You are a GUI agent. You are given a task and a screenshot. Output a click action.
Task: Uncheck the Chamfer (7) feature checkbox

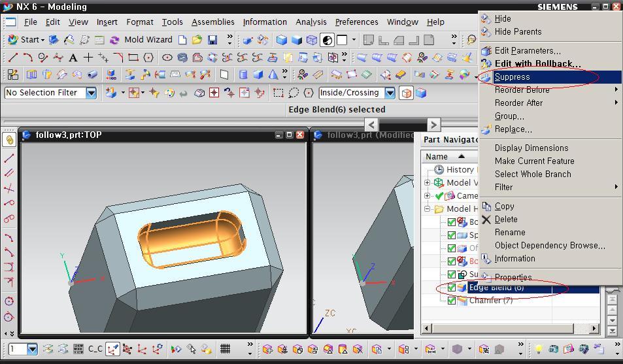click(x=452, y=301)
